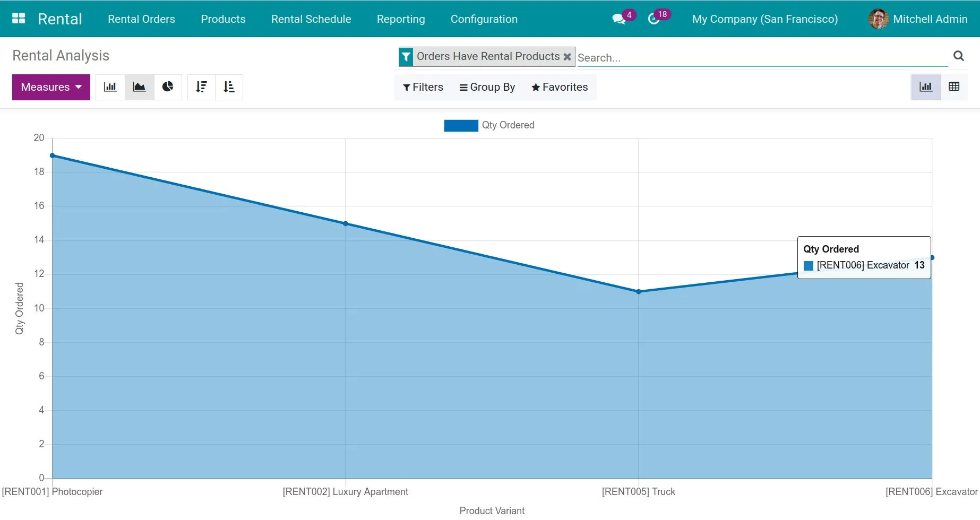Switch to pivot table view
The width and height of the screenshot is (980, 520).
(x=954, y=87)
